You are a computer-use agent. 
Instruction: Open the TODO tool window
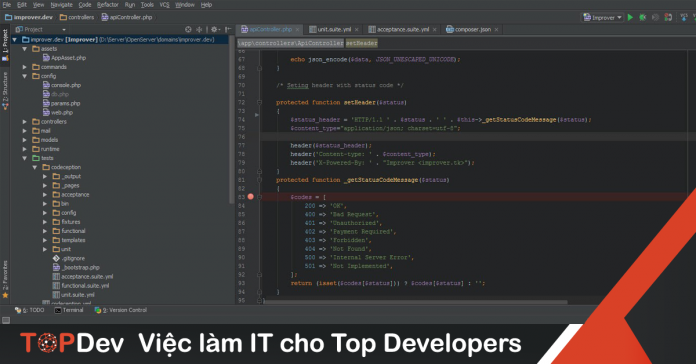pos(29,310)
